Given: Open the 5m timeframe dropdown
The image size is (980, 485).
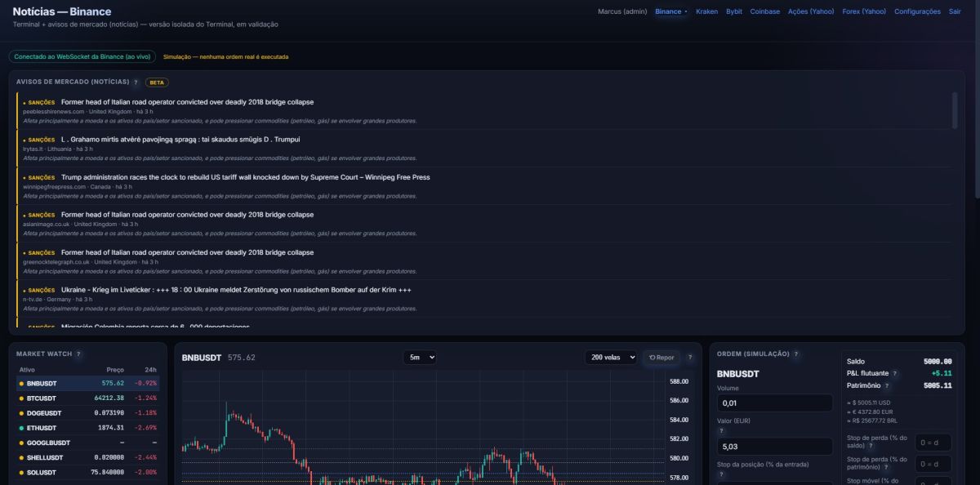Looking at the screenshot, I should [420, 358].
